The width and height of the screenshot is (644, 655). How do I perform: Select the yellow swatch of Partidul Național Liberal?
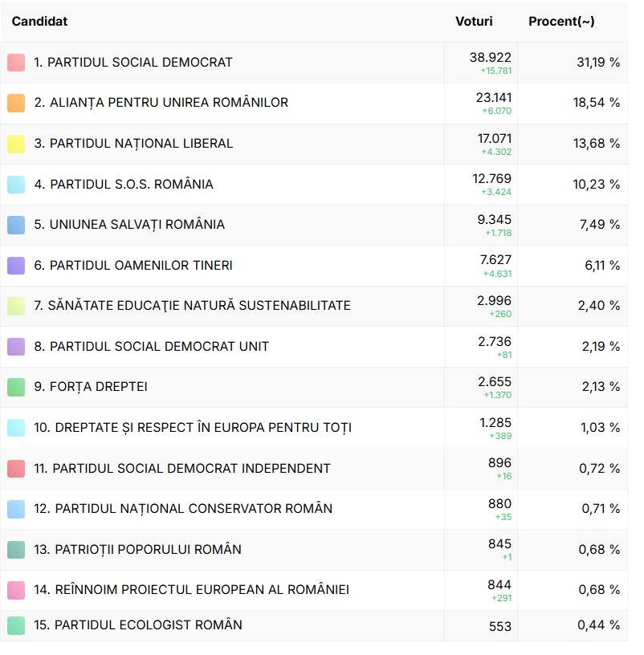coord(16,144)
